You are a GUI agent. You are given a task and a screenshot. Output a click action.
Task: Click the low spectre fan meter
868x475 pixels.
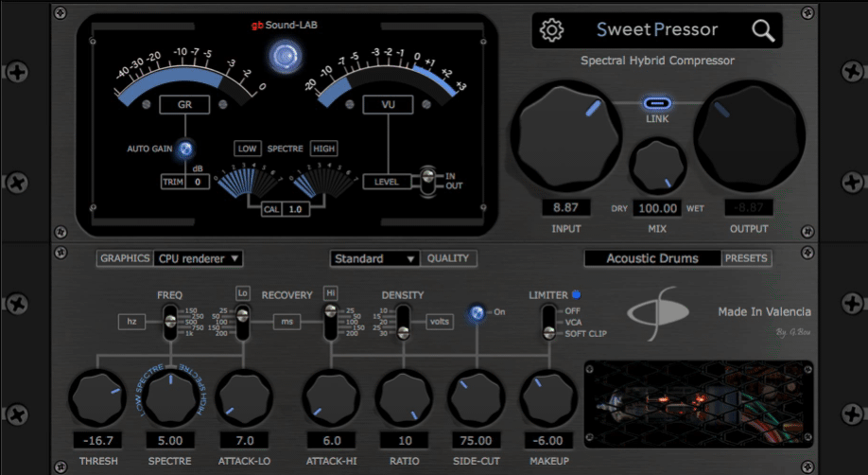249,182
